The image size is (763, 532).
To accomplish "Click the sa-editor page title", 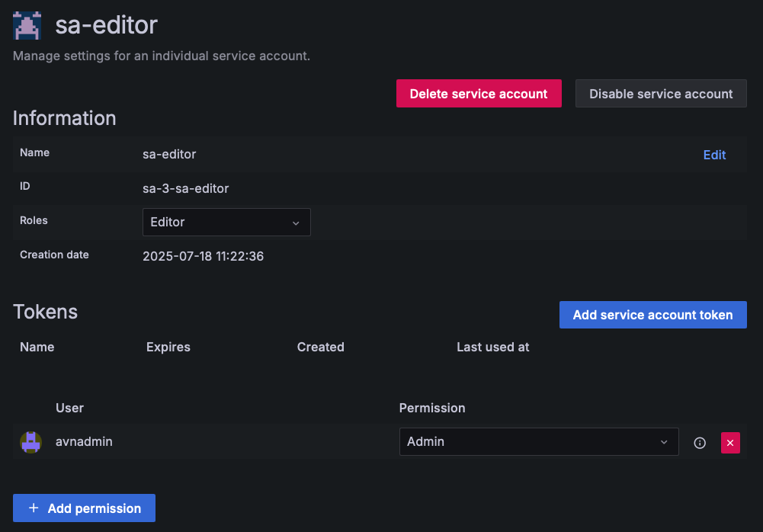I will coord(106,25).
